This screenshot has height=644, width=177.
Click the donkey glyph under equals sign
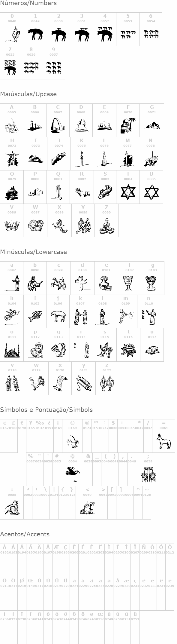163,441
